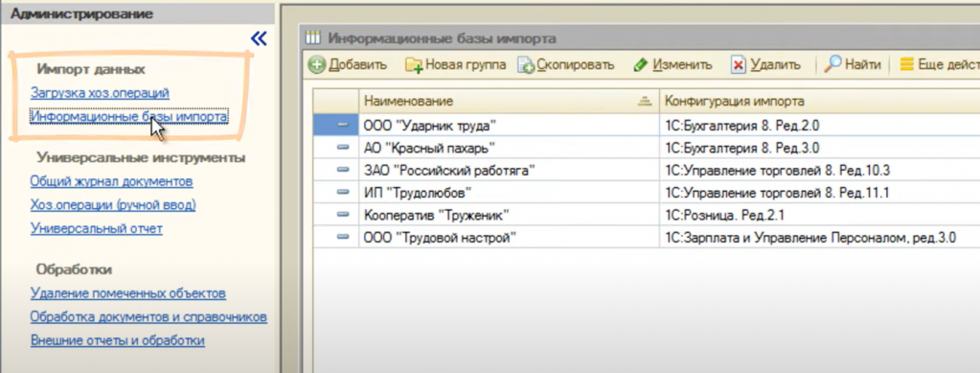The height and width of the screenshot is (373, 980).
Task: Open Универсальный отчет link
Action: pyautogui.click(x=96, y=228)
